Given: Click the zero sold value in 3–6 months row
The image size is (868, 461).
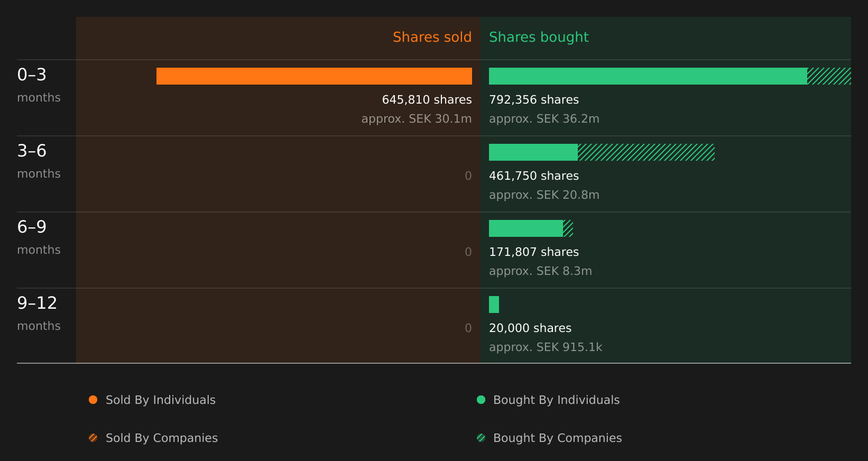Looking at the screenshot, I should point(468,176).
